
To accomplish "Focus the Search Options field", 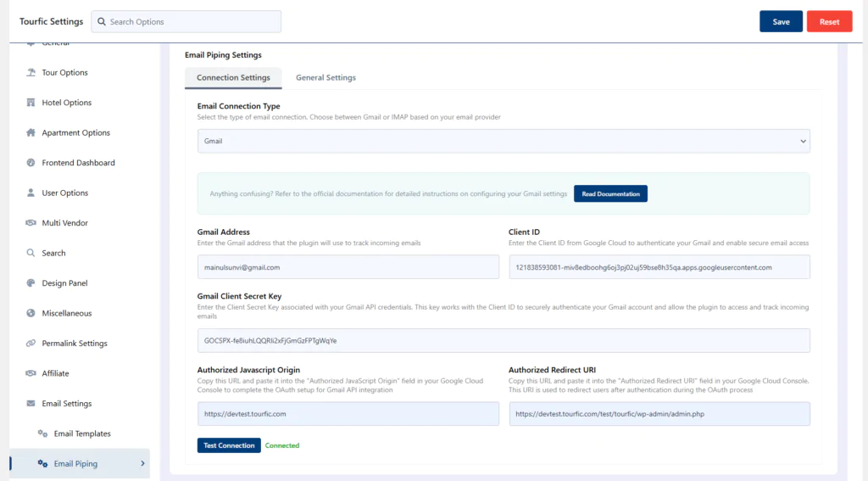I will (186, 21).
